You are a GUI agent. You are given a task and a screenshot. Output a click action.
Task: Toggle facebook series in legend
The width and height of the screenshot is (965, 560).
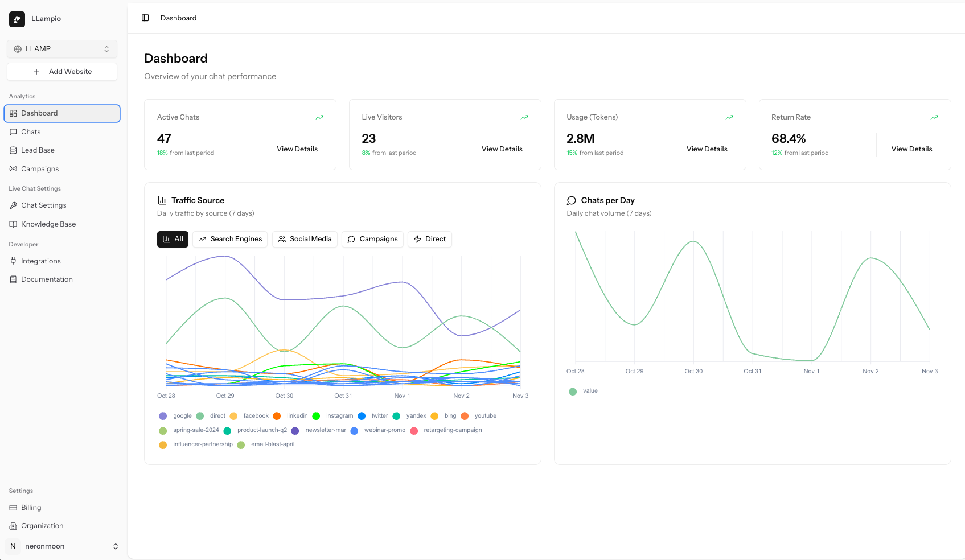pos(249,416)
